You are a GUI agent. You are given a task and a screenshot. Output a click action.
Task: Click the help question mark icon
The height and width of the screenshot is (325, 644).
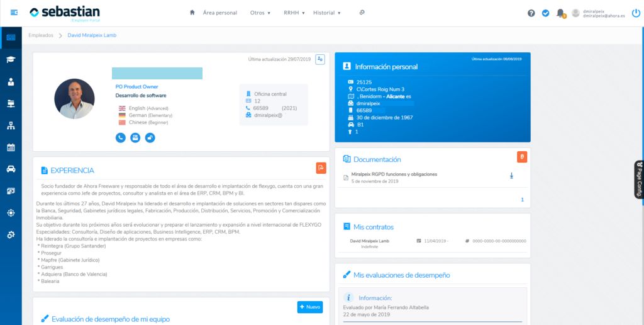531,13
